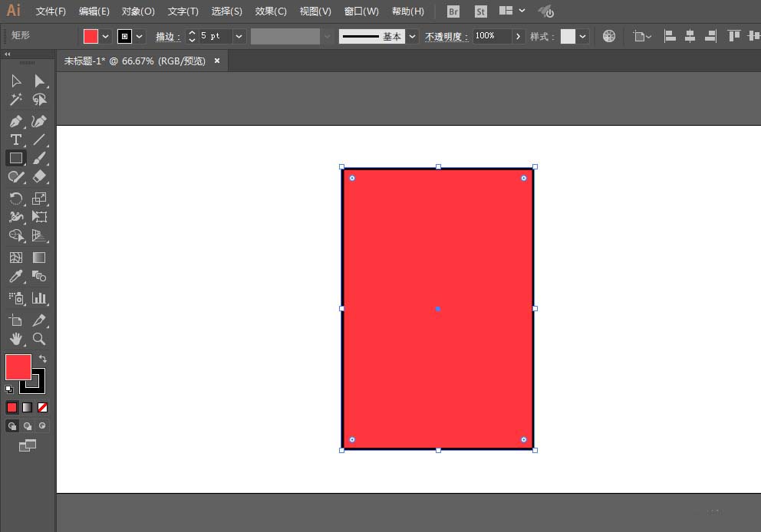Image resolution: width=761 pixels, height=532 pixels.
Task: Select the Paintbrush tool
Action: pos(39,158)
